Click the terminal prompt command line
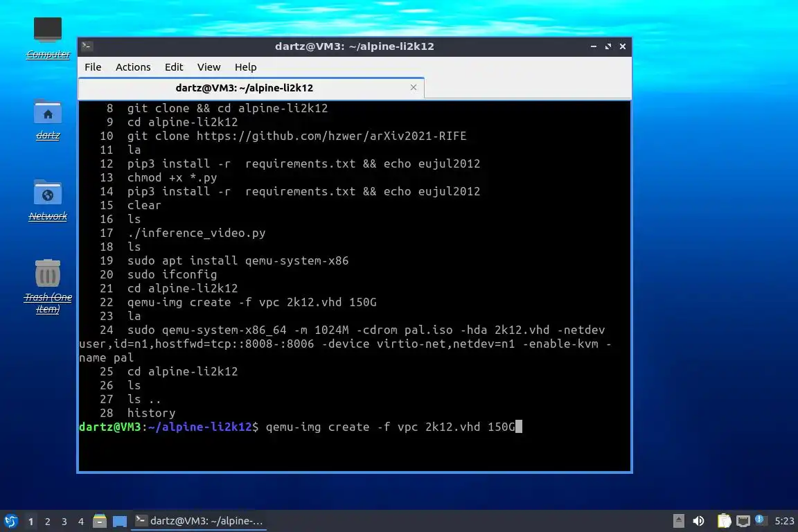The width and height of the screenshot is (798, 532). (300, 427)
